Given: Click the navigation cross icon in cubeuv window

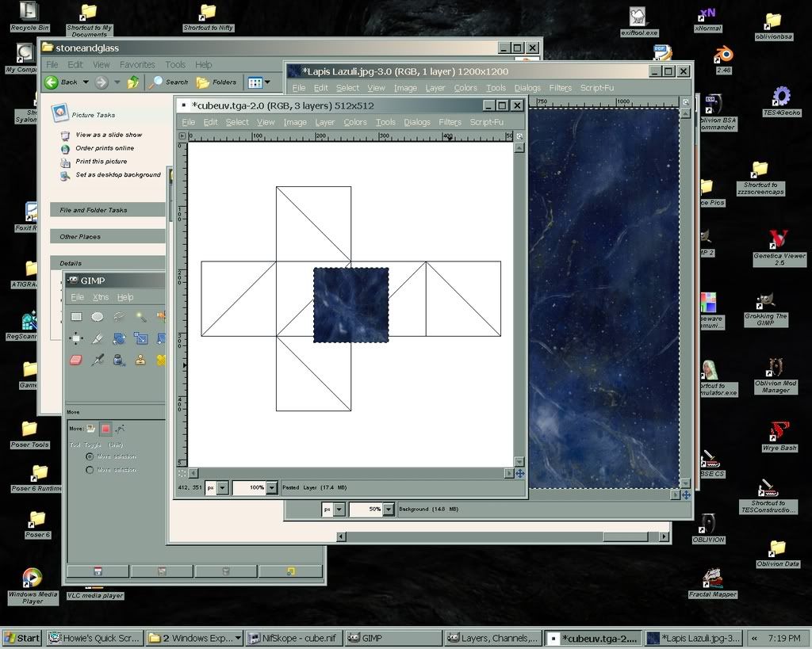Looking at the screenshot, I should point(519,473).
